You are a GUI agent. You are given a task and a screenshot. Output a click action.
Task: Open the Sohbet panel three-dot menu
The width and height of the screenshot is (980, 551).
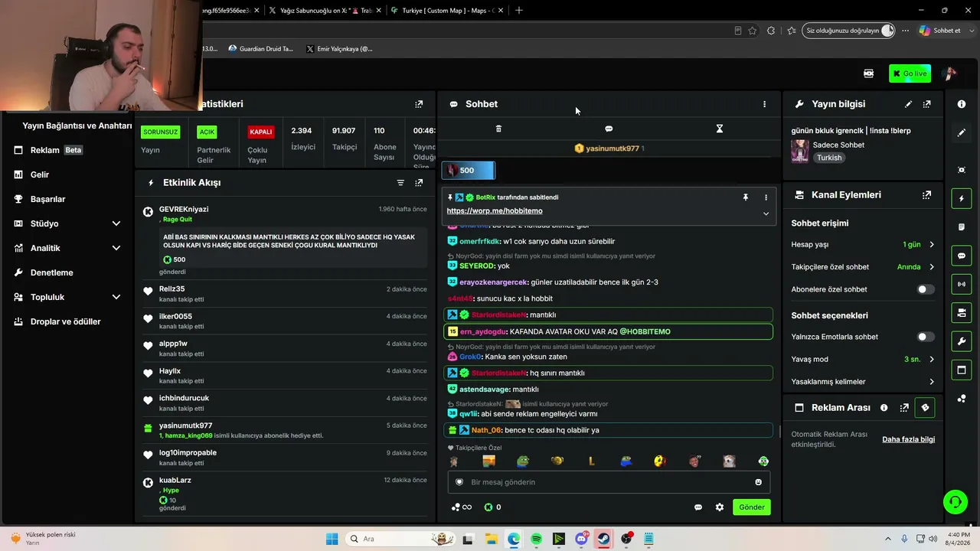(764, 104)
